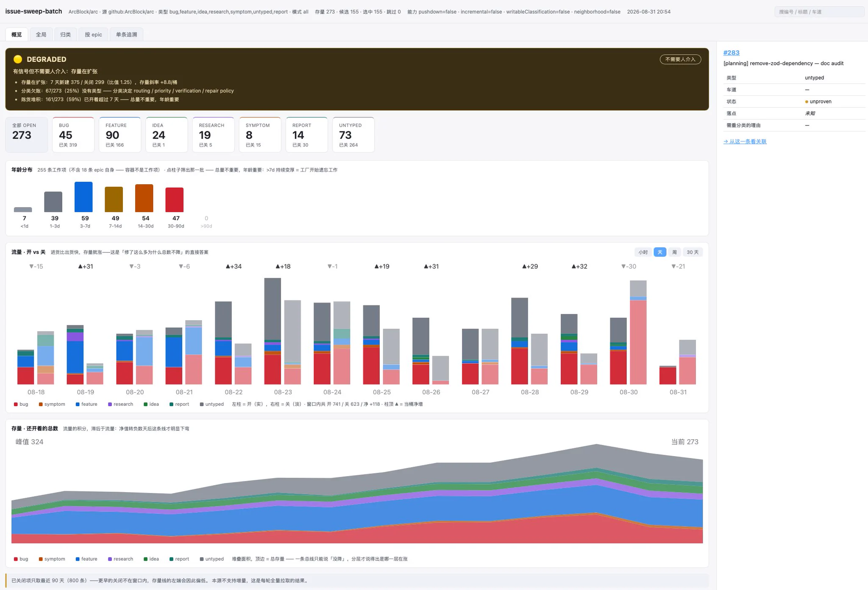868x590 pixels.
Task: Open the 单条追溯 tab
Action: 126,35
